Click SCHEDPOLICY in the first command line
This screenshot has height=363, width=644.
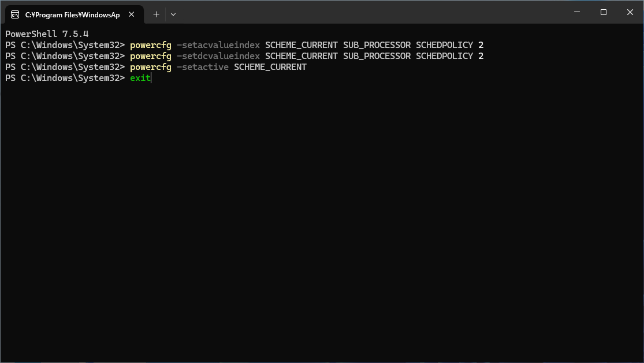point(444,45)
